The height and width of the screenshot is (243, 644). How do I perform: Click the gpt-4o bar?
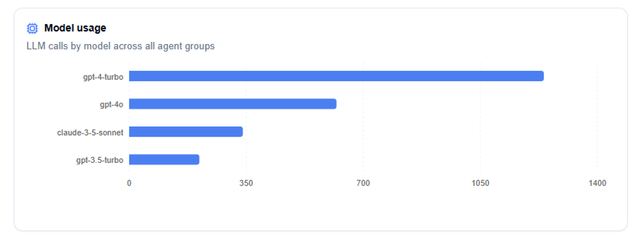pyautogui.click(x=232, y=104)
